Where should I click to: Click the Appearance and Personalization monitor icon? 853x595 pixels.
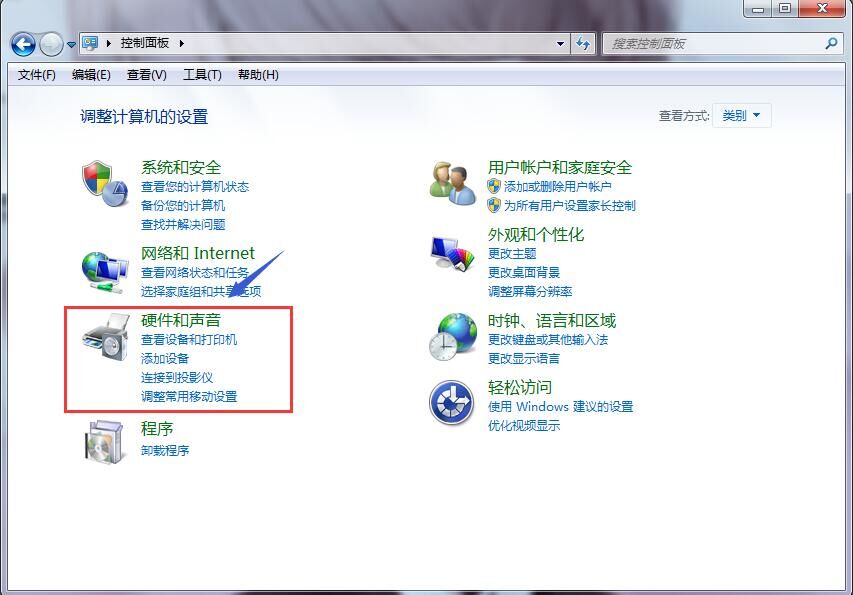(x=453, y=253)
